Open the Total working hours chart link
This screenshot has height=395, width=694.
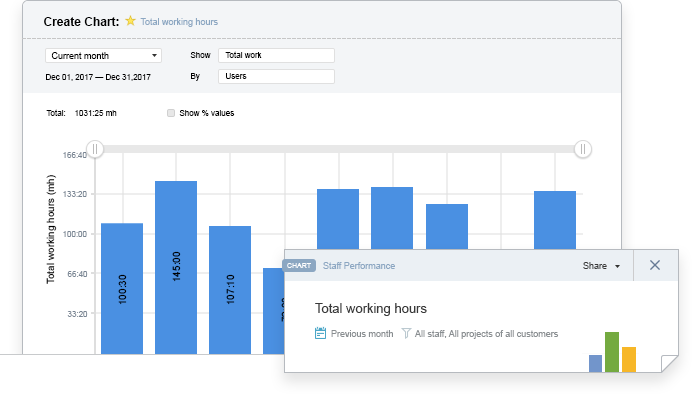coord(179,22)
